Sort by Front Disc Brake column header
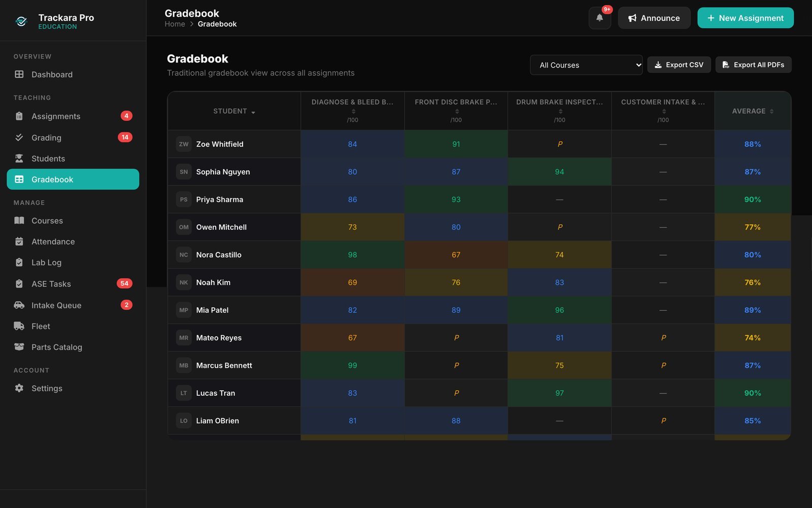The image size is (812, 508). (x=456, y=111)
